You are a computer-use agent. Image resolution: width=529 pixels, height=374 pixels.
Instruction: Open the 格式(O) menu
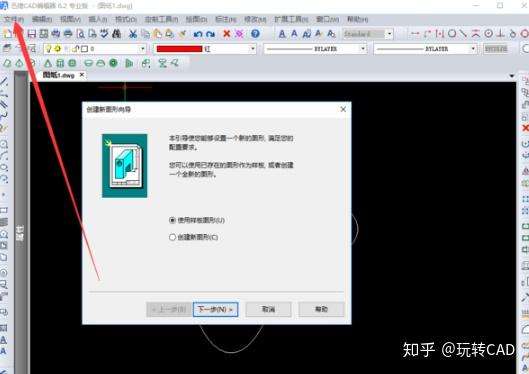tap(126, 19)
